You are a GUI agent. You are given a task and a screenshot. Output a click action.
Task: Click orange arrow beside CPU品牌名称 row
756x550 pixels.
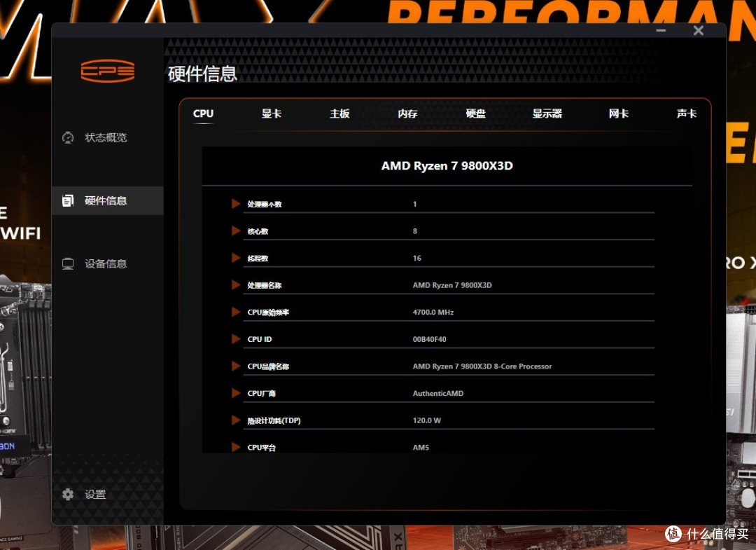coord(236,366)
